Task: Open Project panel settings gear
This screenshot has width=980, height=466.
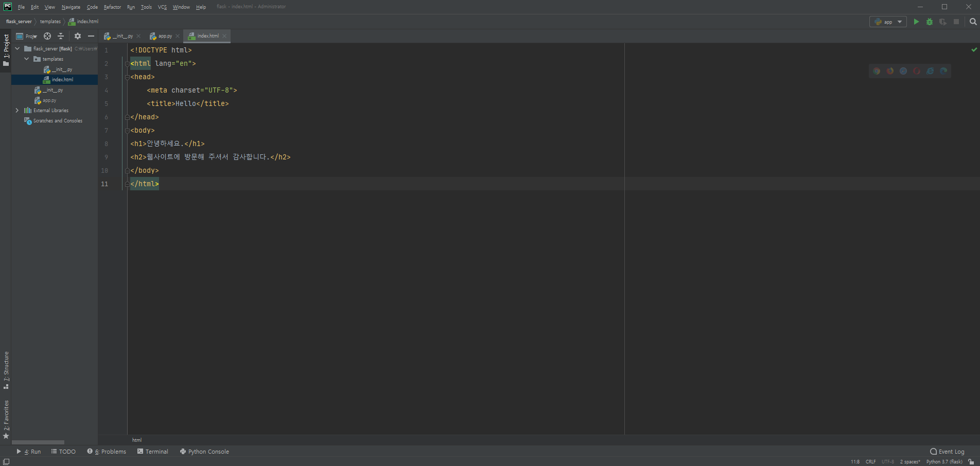Action: [78, 36]
